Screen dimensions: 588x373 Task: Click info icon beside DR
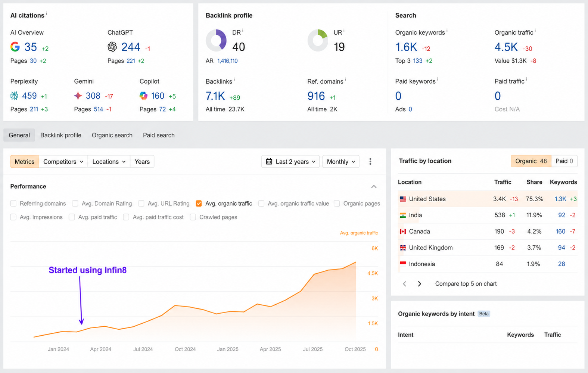tap(243, 31)
